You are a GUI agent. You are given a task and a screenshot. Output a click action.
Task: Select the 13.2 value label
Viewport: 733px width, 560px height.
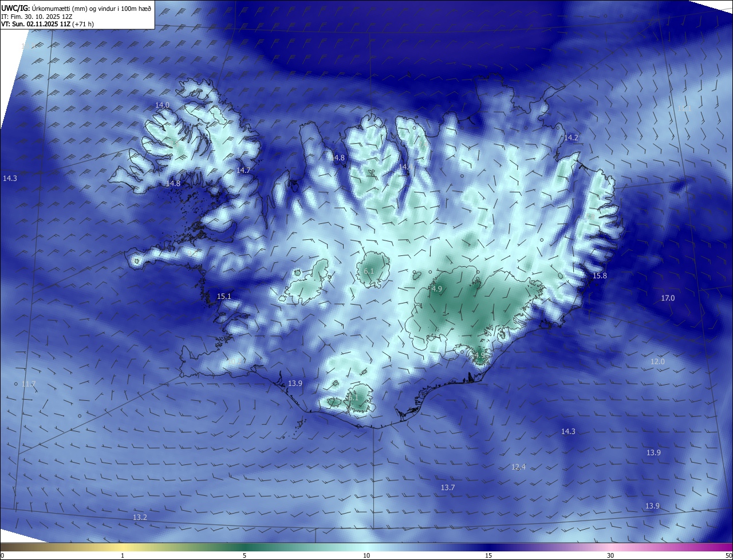[x=140, y=518]
